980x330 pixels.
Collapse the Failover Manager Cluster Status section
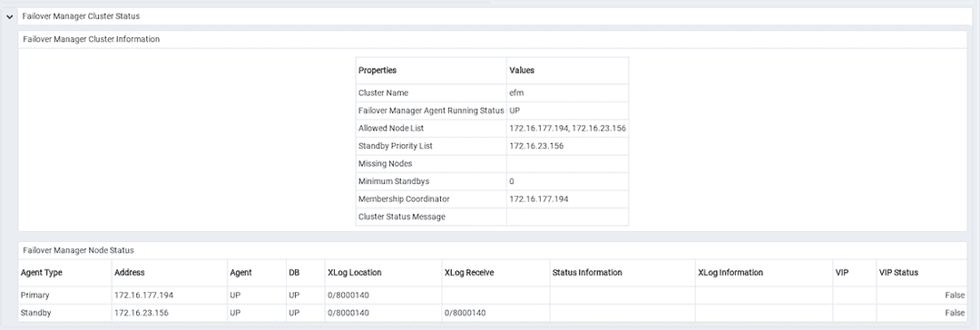pos(9,16)
